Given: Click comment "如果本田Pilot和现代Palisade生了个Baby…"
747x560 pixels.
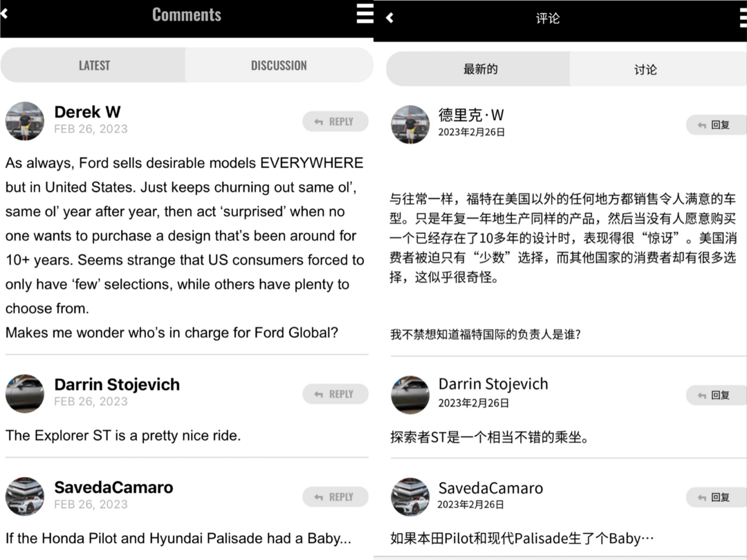Looking at the screenshot, I should (522, 539).
